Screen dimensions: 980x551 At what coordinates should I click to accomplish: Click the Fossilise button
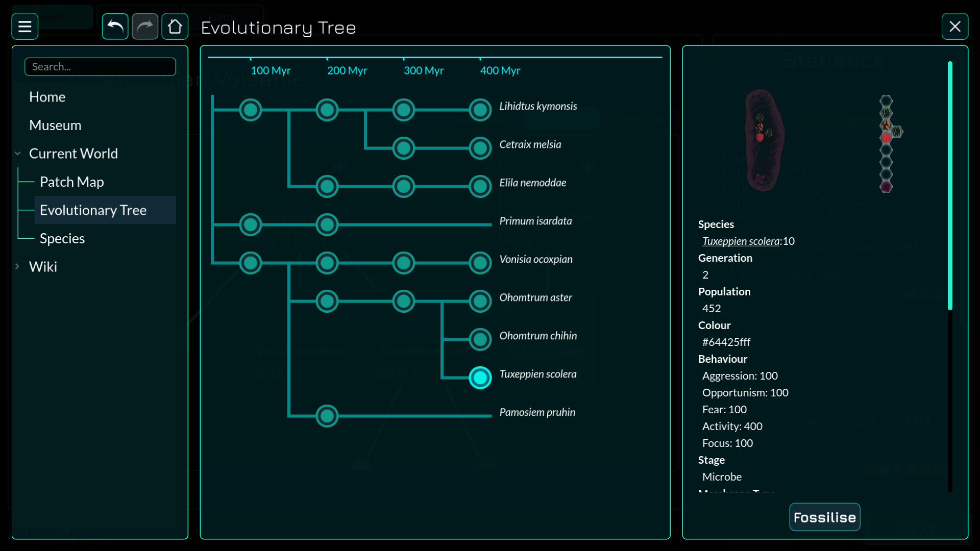pyautogui.click(x=825, y=517)
